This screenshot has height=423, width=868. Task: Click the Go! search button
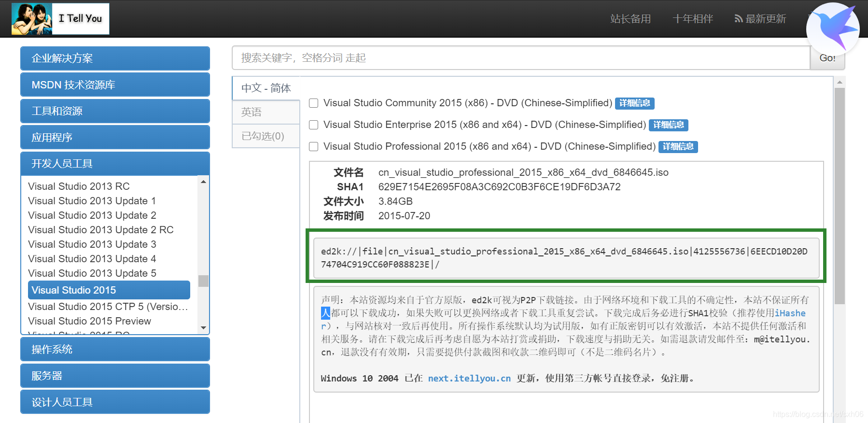(x=827, y=58)
